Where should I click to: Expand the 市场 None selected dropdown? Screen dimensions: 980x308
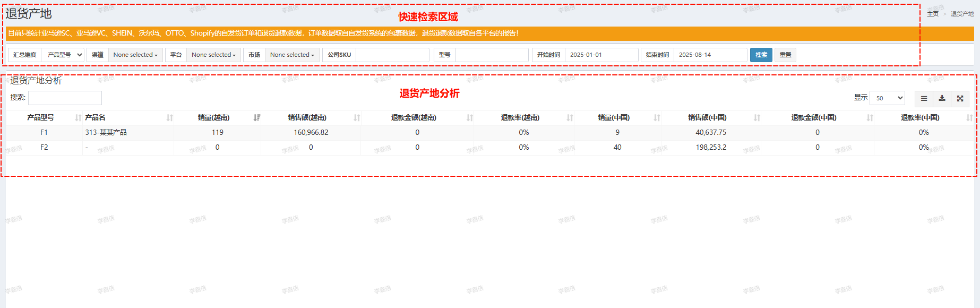click(x=292, y=55)
